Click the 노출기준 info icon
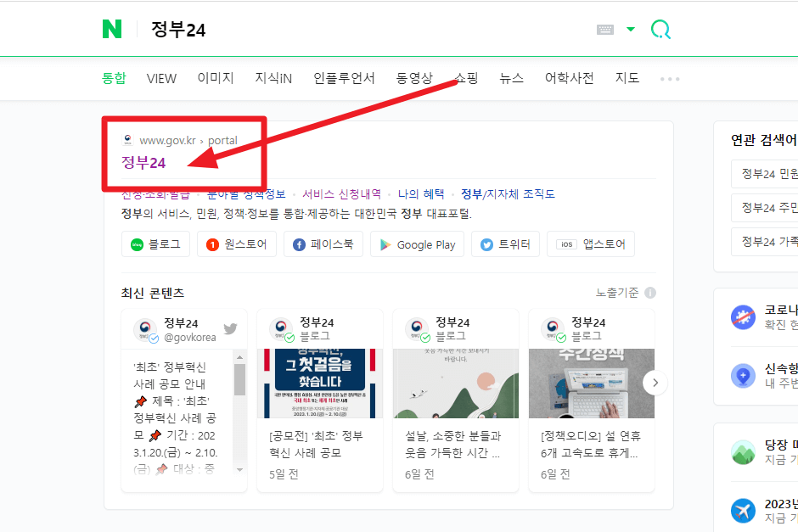Image resolution: width=798 pixels, height=532 pixels. pos(650,293)
